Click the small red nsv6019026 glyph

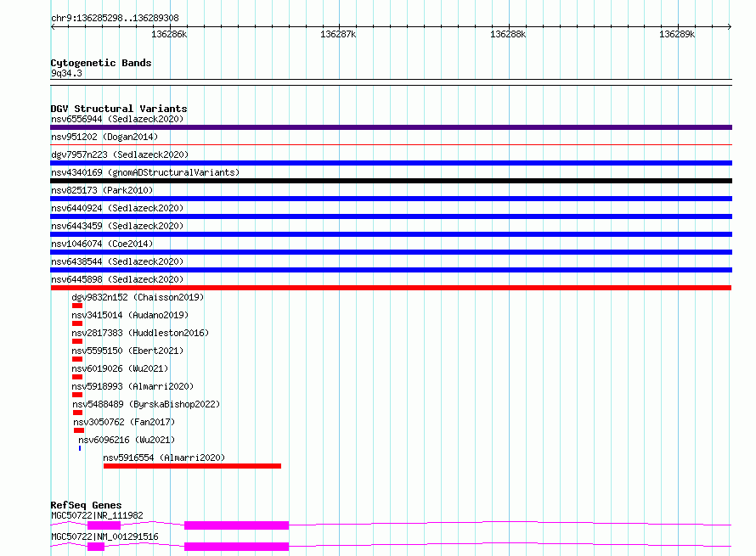point(77,377)
